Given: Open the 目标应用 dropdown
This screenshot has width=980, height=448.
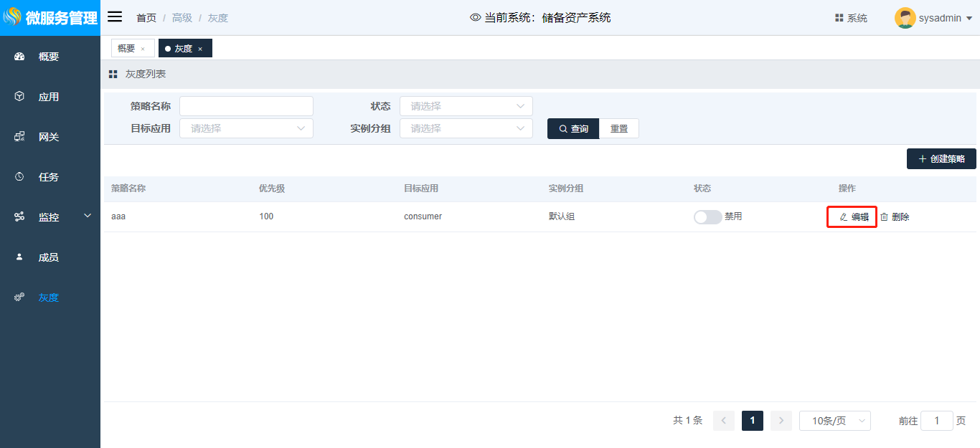Looking at the screenshot, I should click(x=246, y=128).
